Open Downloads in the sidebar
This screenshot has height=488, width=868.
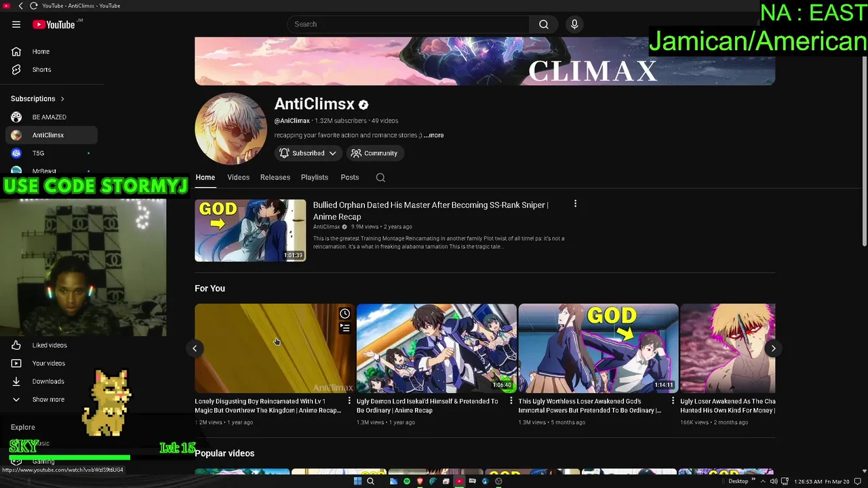coord(52,382)
